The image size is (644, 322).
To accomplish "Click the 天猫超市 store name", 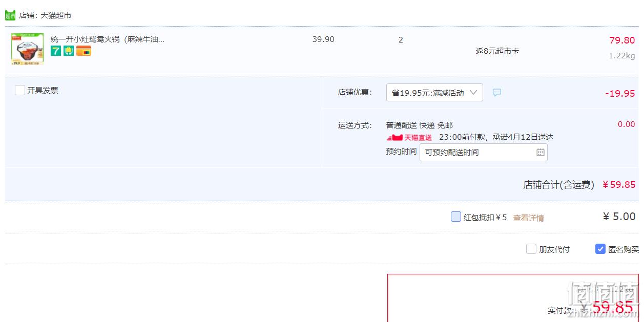I will click(56, 15).
